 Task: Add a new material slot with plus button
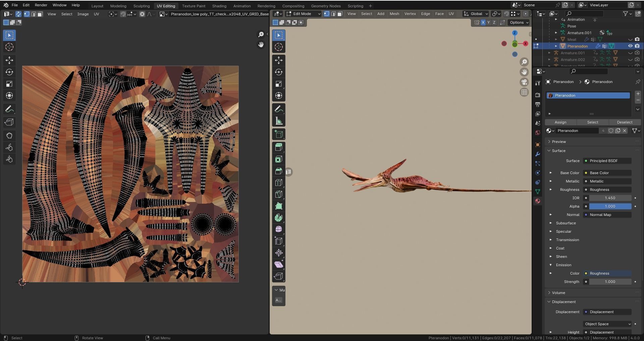click(638, 94)
